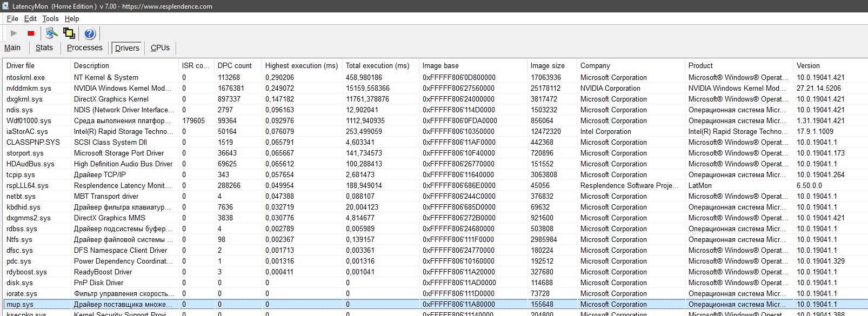Start the latency monitor with Play
Viewport: 868px width, 316px height.
(14, 33)
